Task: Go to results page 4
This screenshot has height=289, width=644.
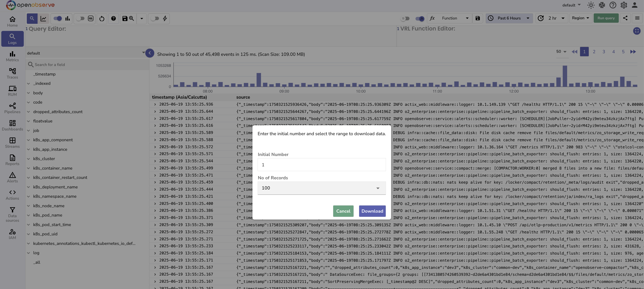Action: [614, 51]
